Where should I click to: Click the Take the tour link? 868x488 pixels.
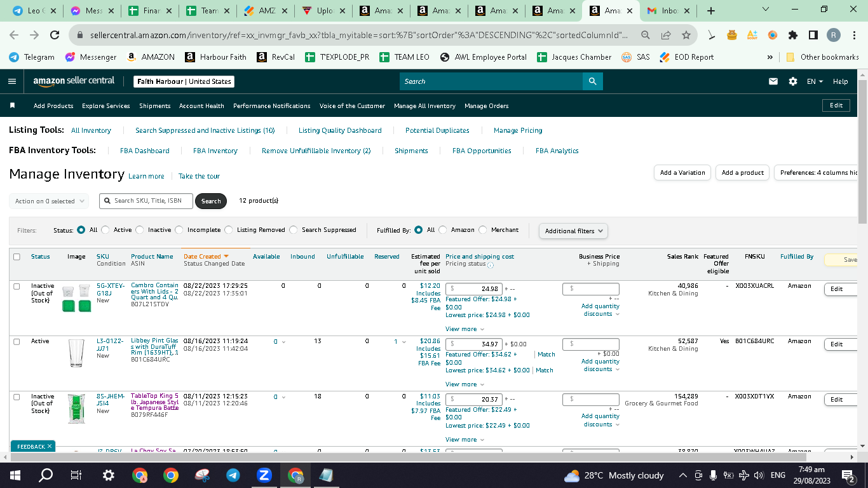point(199,176)
